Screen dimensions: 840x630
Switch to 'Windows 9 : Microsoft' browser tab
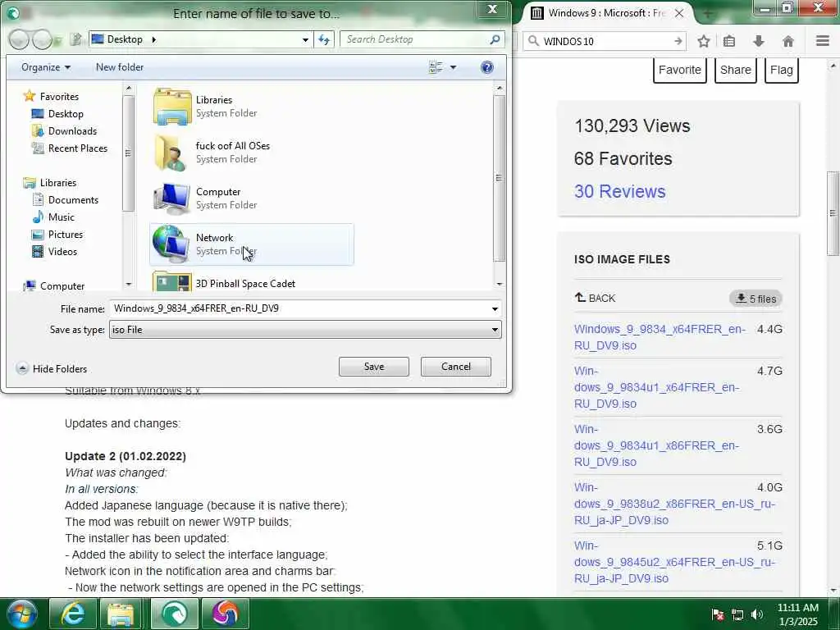click(x=606, y=13)
